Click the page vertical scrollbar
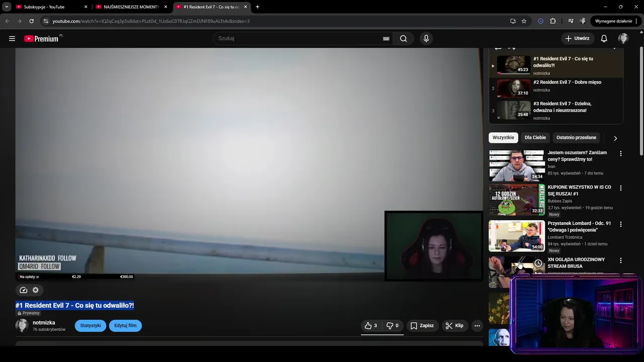This screenshot has height=362, width=644. pos(641,101)
